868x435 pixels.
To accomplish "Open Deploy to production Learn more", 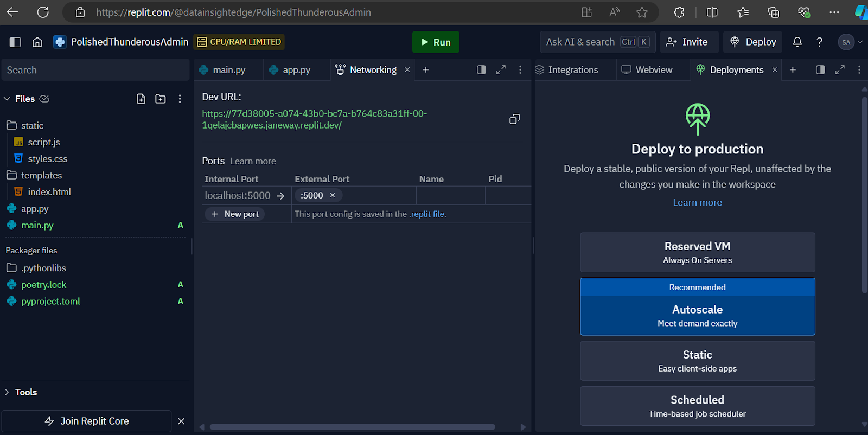I will (x=698, y=202).
